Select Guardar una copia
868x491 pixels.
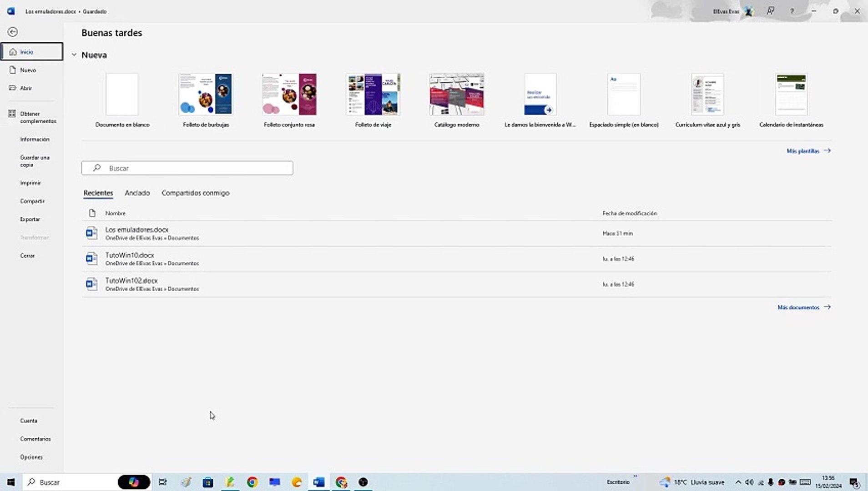click(35, 161)
